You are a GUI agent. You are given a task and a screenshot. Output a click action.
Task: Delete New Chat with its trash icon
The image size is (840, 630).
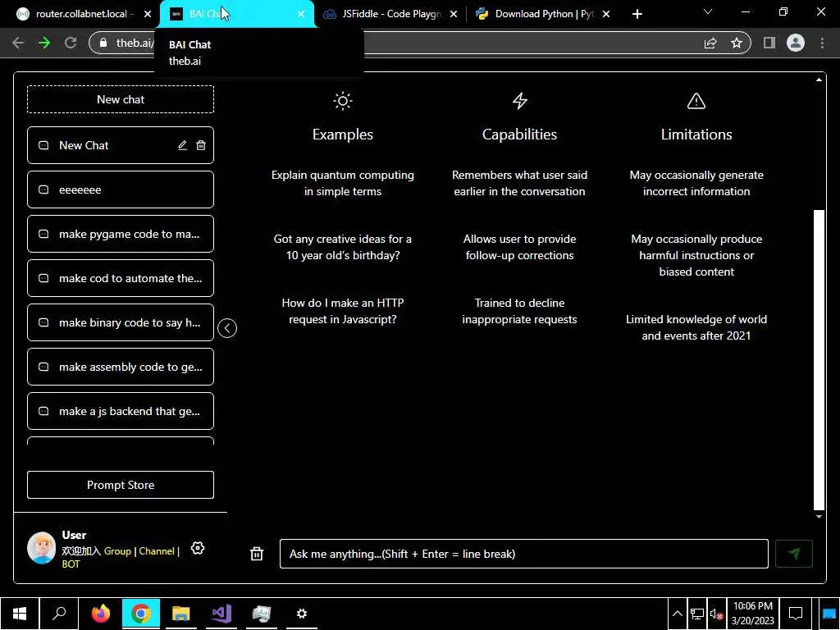(201, 145)
